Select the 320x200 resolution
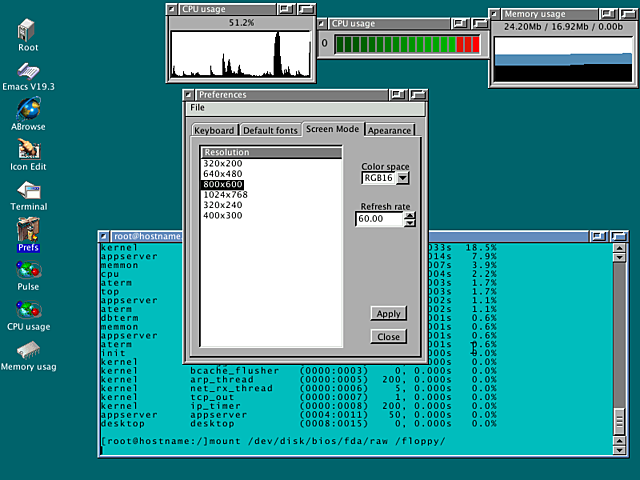This screenshot has height=480, width=640. coord(223,163)
